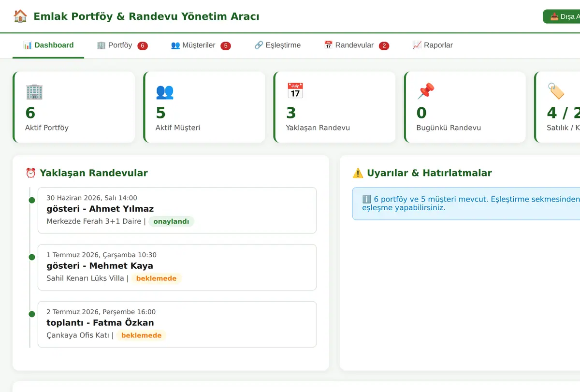The width and height of the screenshot is (580, 392).
Task: Click the Dışa Aktar button
Action: coord(562,16)
